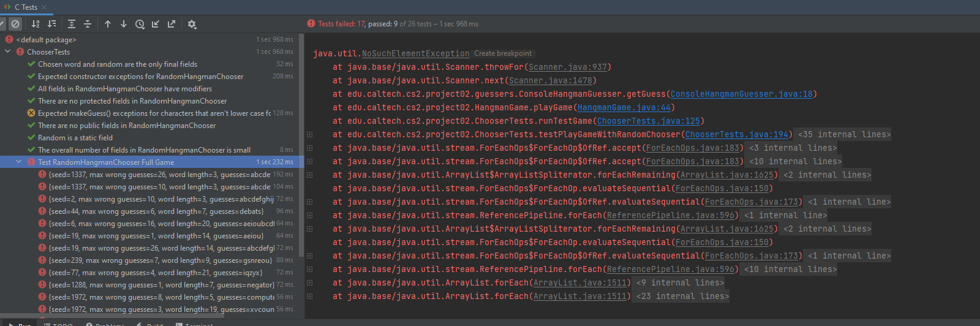
Task: Select the C Tests run tab
Action: tap(26, 7)
